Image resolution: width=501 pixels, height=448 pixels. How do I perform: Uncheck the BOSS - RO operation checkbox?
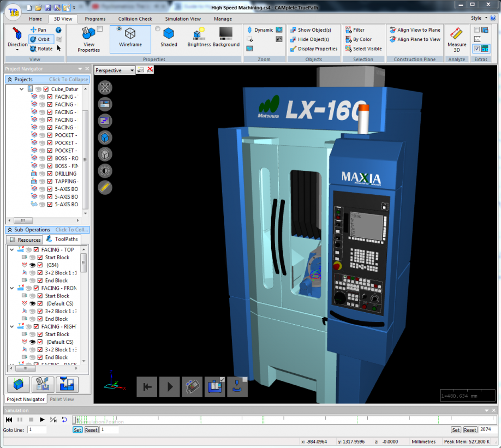tap(50, 158)
